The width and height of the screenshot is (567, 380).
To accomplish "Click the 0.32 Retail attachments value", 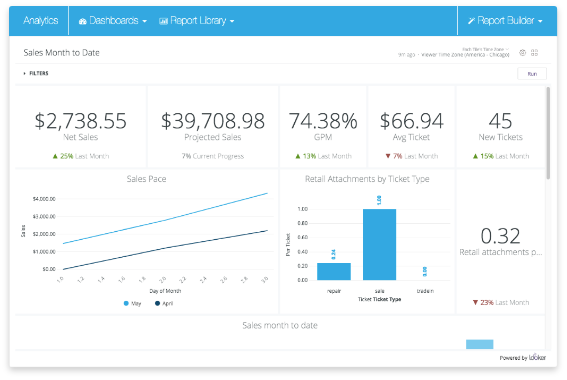I will (500, 236).
